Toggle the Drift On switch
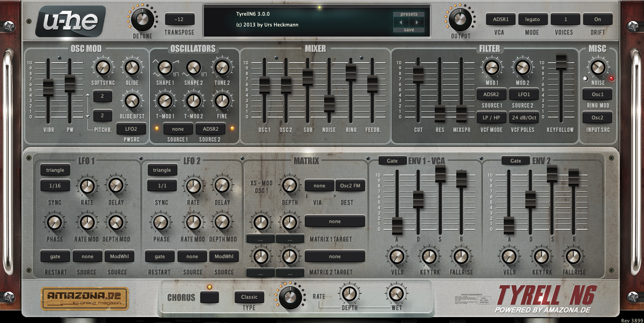This screenshot has width=644, height=323. (598, 19)
